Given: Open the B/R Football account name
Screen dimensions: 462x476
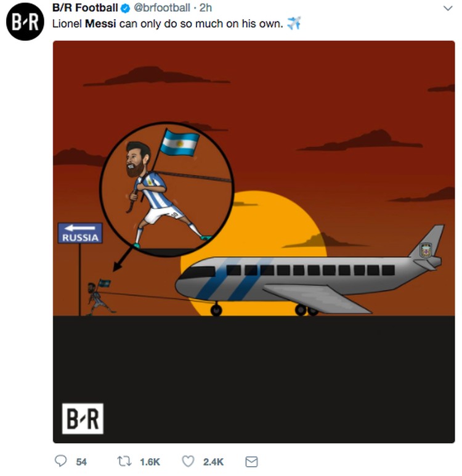Looking at the screenshot, I should tap(85, 8).
